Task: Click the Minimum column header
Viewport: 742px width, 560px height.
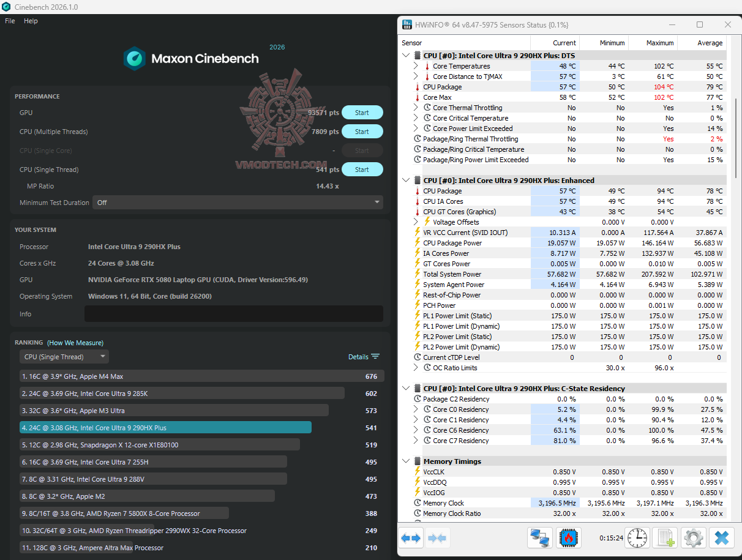Action: point(603,43)
